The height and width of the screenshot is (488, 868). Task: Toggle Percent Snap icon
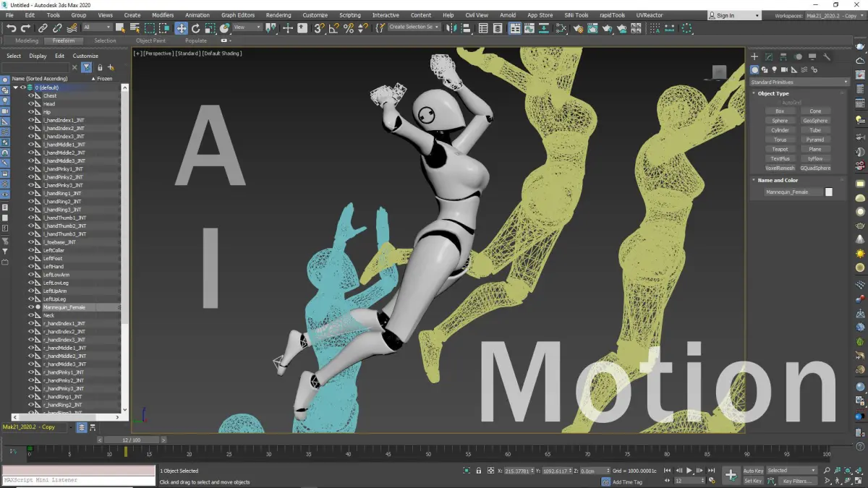349,27
